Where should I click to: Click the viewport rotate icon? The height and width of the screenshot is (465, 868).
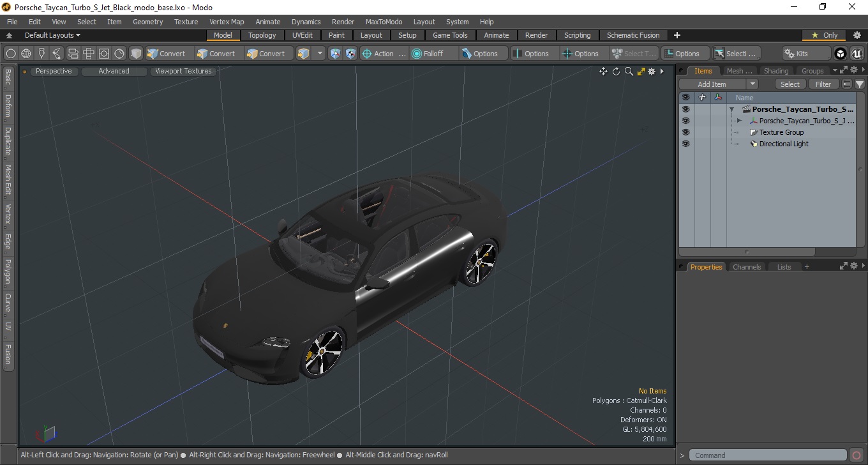(x=617, y=72)
